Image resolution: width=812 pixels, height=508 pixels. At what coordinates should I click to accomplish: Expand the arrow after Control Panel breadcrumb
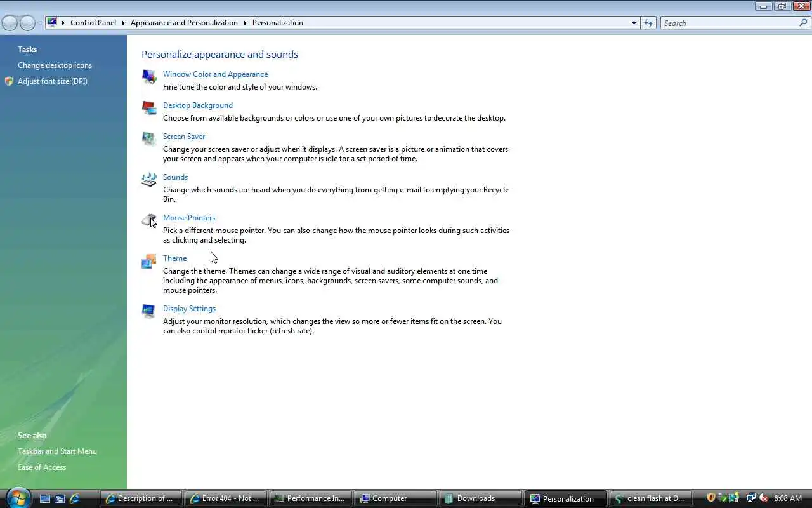[x=124, y=23]
